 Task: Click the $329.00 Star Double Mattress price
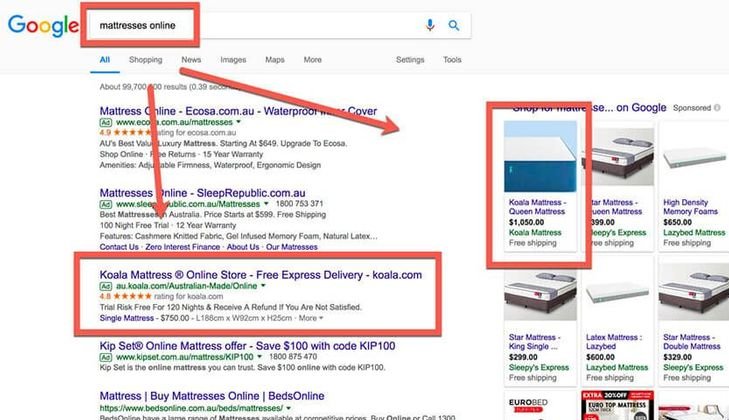[677, 357]
